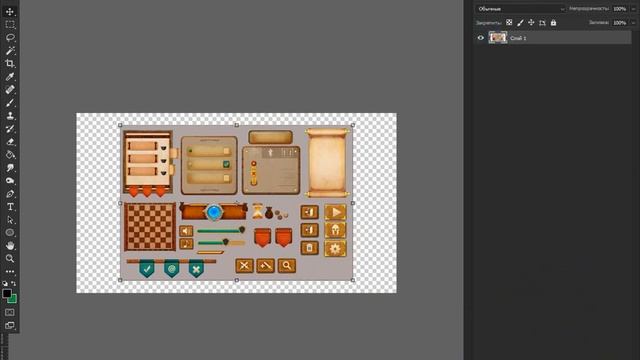Swap foreground and background colors
Image resolution: width=640 pixels, height=360 pixels.
click(13, 283)
